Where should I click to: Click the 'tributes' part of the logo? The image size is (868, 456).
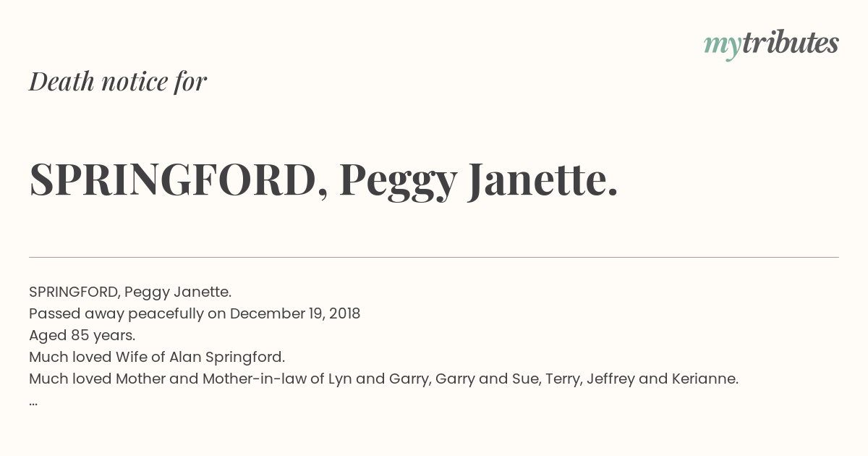790,43
